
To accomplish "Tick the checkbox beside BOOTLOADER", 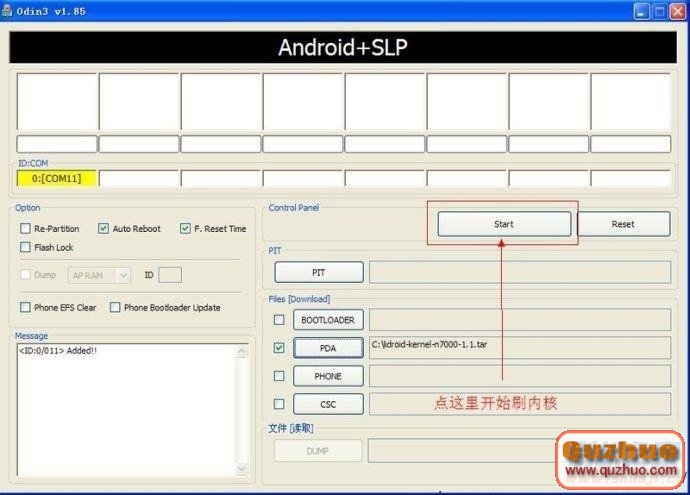I will (x=279, y=319).
